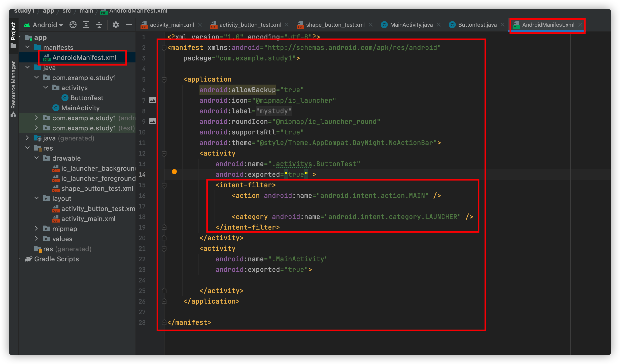The height and width of the screenshot is (364, 620).
Task: Click line number 14 in gutter
Action: click(142, 174)
